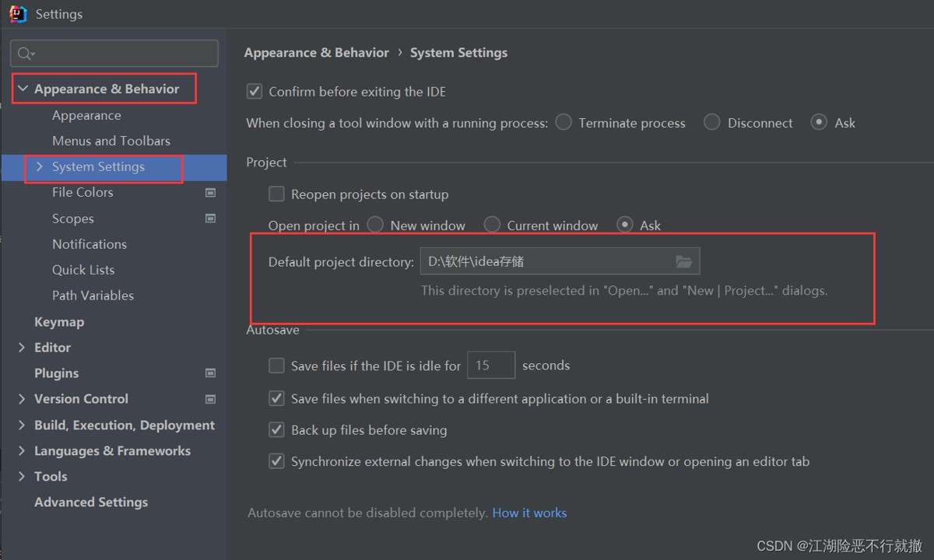Uncheck Confirm before exiting the IDE
934x560 pixels.
point(255,92)
